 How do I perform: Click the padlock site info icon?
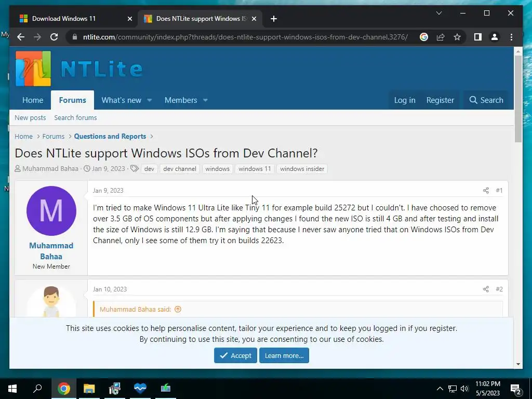pos(75,37)
